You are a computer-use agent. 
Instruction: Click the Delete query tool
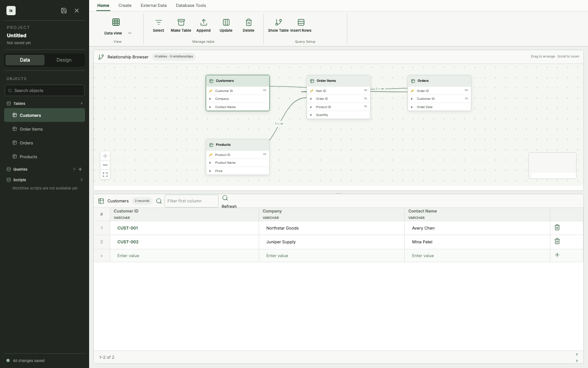click(249, 25)
